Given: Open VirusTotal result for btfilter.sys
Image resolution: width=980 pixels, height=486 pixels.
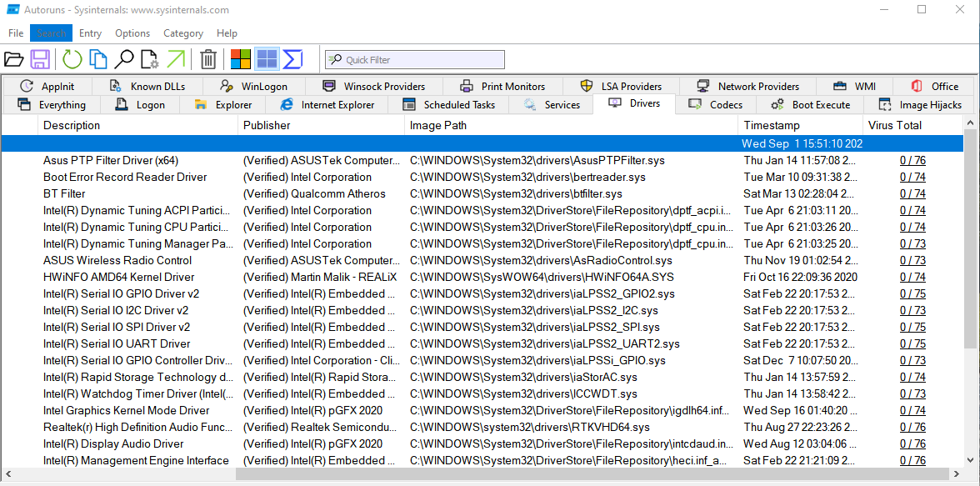Looking at the screenshot, I should 912,194.
